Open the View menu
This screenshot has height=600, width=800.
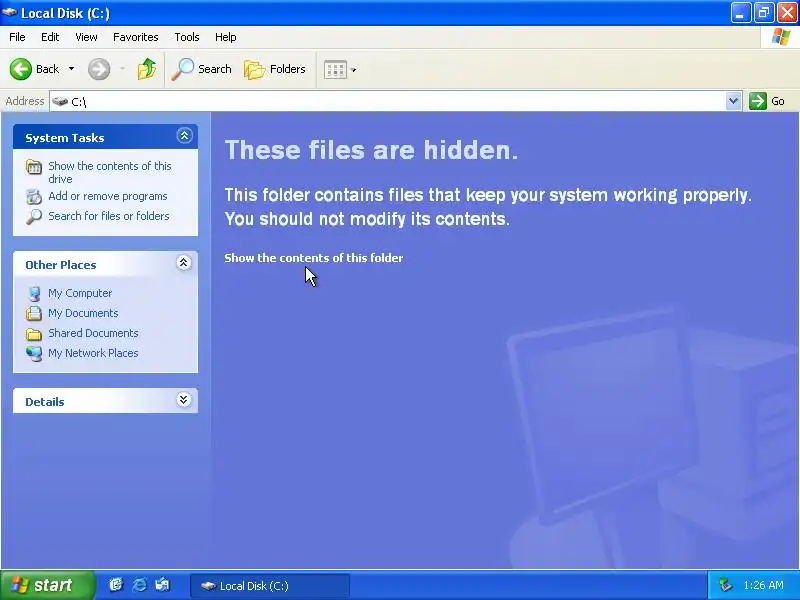click(86, 37)
